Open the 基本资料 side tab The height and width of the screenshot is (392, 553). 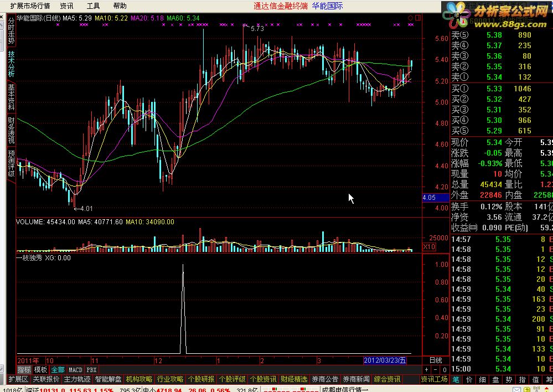tap(11, 97)
